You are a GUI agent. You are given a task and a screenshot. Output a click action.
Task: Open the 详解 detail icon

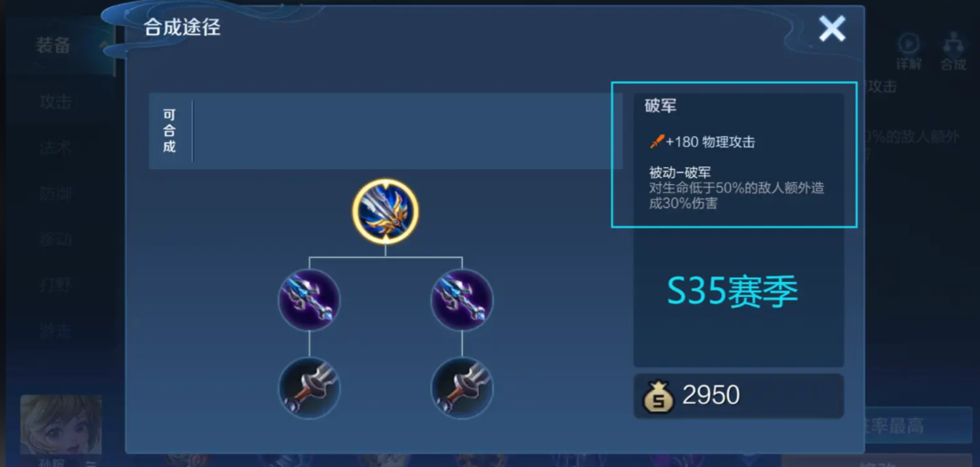[x=909, y=52]
